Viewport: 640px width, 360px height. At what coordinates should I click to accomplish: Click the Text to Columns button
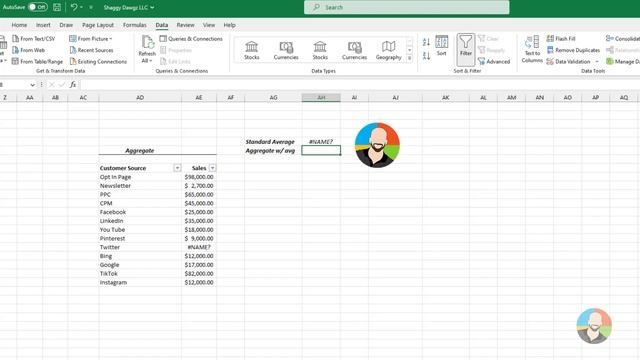click(532, 49)
